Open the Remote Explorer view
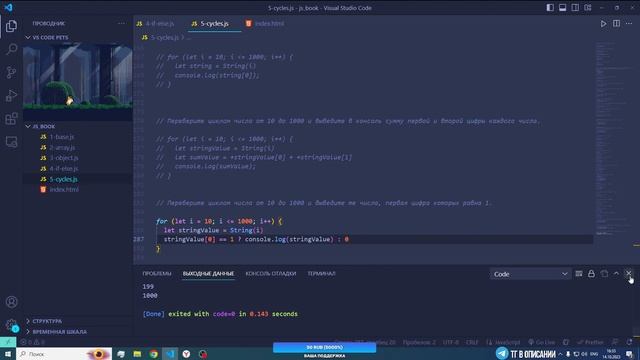640x360 pixels. coord(11,142)
